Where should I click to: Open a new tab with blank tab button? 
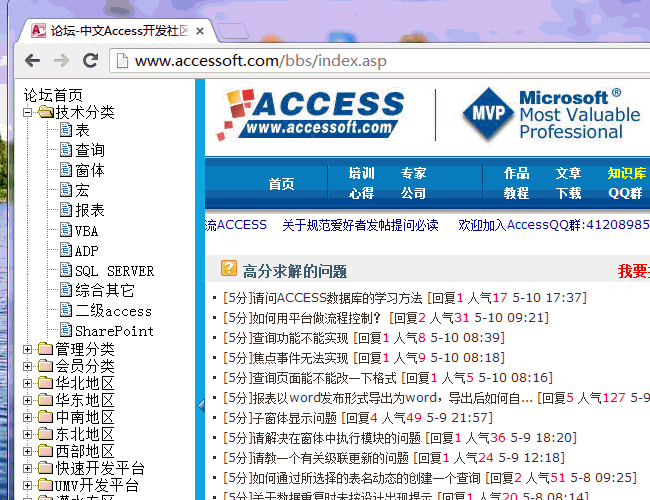point(233,31)
